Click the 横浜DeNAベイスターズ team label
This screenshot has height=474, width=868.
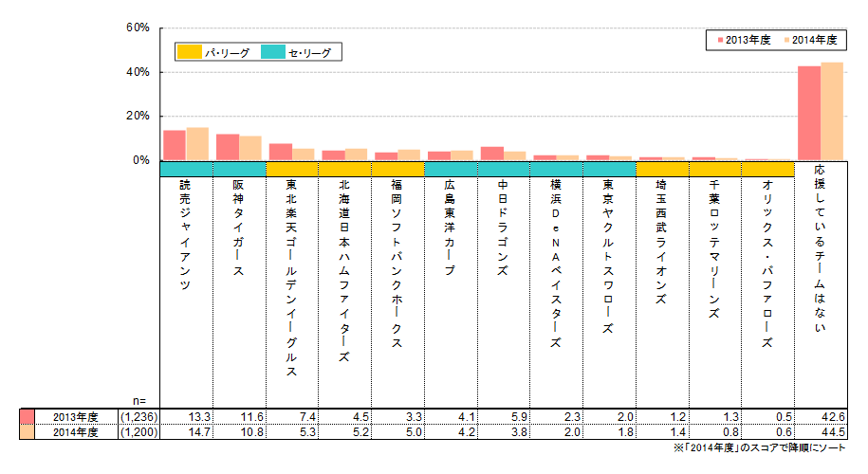click(555, 264)
